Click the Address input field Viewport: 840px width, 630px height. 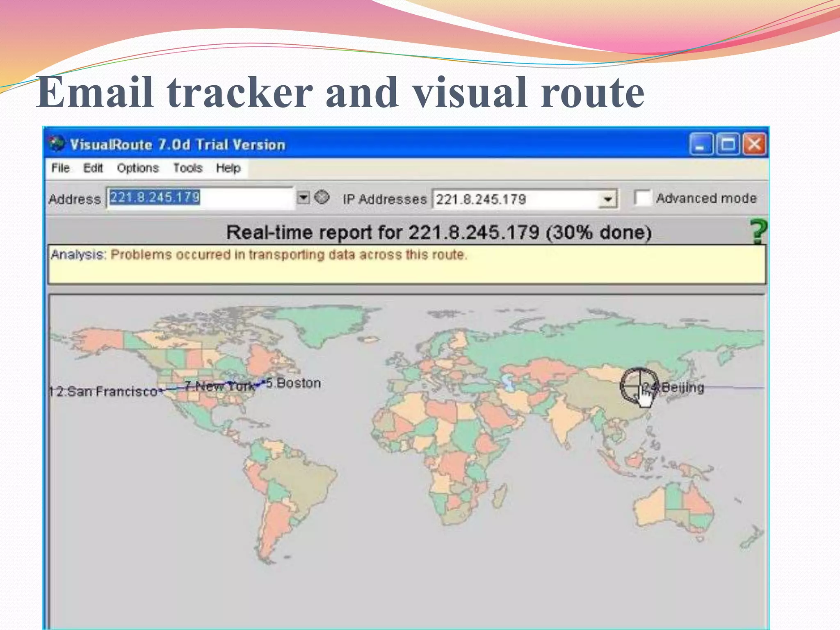[201, 198]
